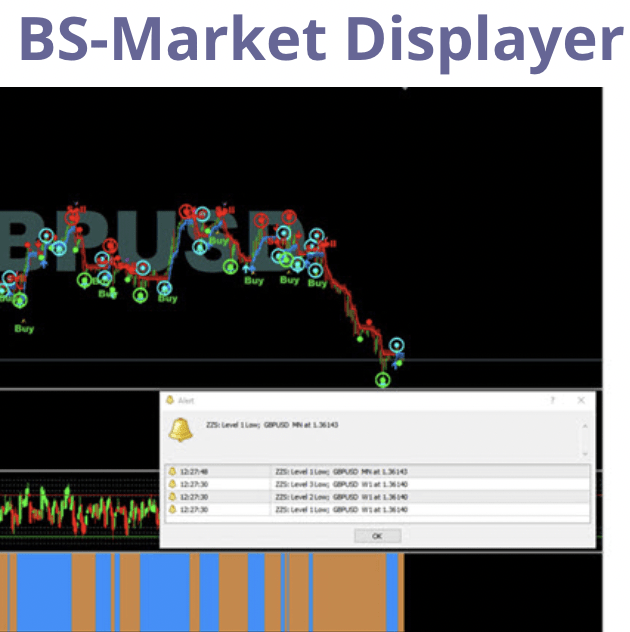This screenshot has height=632, width=630.
Task: Click the small bell icon in the Alert title bar
Action: tap(169, 400)
